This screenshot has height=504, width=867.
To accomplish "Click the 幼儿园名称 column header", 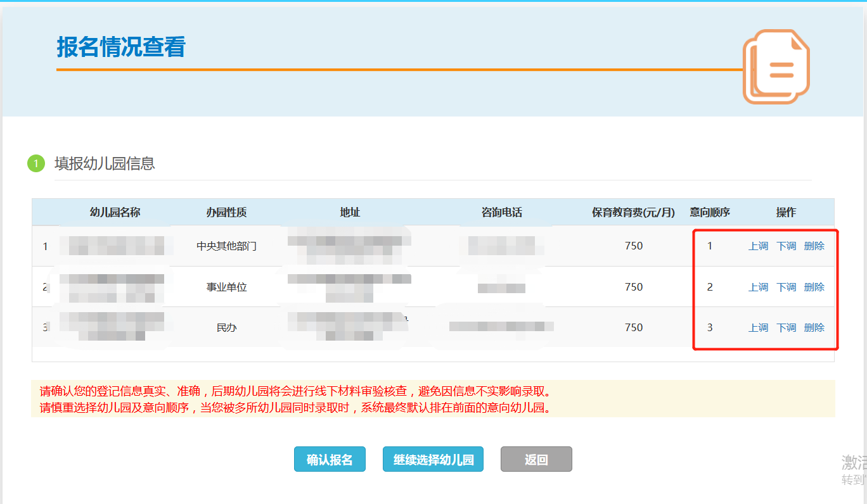I will click(x=115, y=212).
